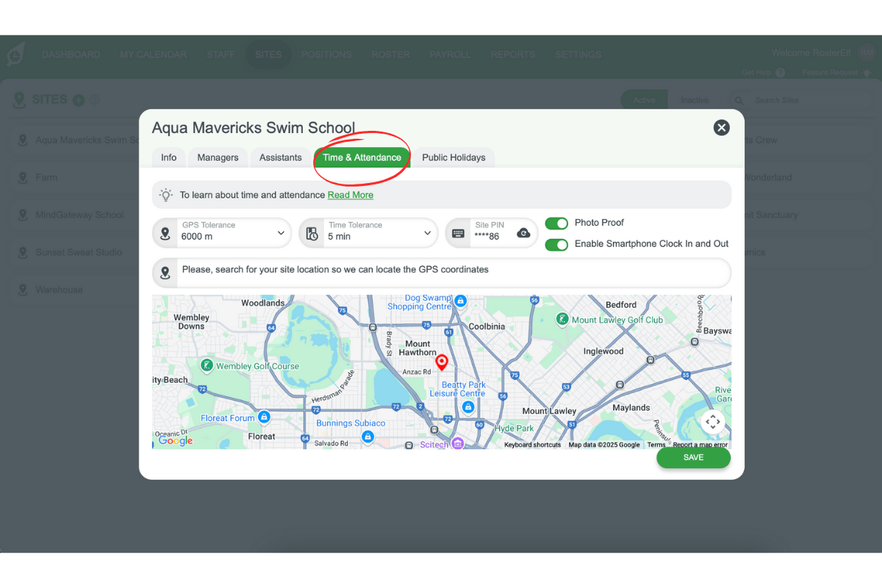Open the Read More link about time and attendance
The width and height of the screenshot is (882, 588).
pyautogui.click(x=351, y=195)
